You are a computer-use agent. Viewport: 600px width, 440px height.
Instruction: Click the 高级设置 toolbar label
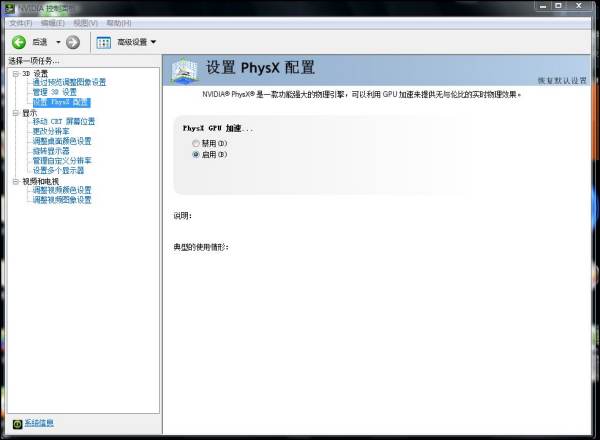pos(132,42)
